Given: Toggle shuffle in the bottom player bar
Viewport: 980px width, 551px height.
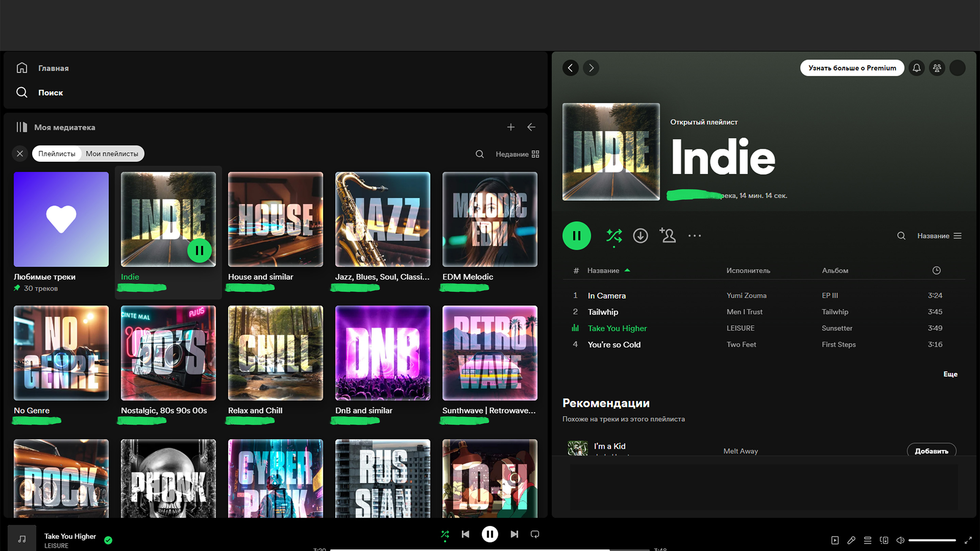Looking at the screenshot, I should 445,534.
